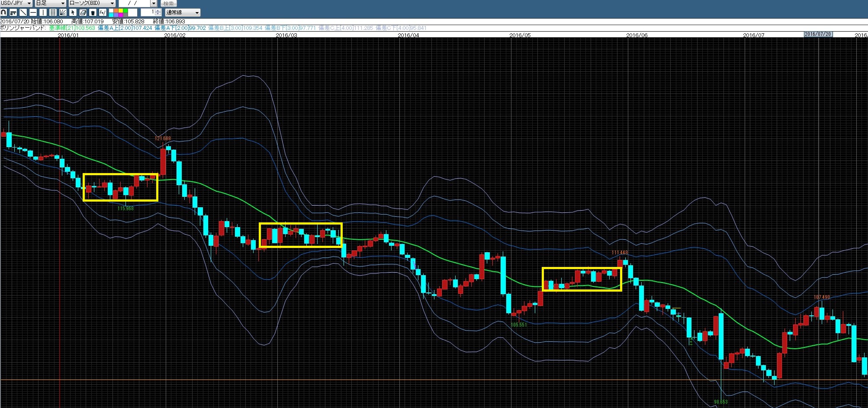Pick the gray color swatch
This screenshot has width=868, height=408.
(125, 15)
